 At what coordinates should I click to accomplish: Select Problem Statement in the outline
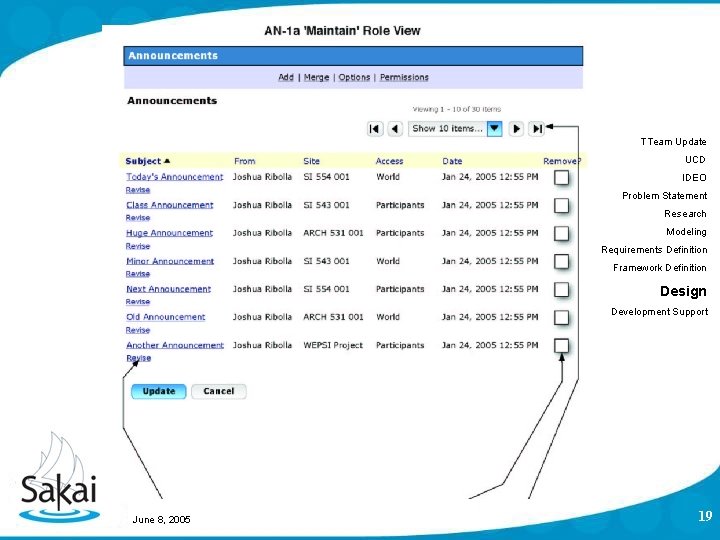pyautogui.click(x=664, y=196)
